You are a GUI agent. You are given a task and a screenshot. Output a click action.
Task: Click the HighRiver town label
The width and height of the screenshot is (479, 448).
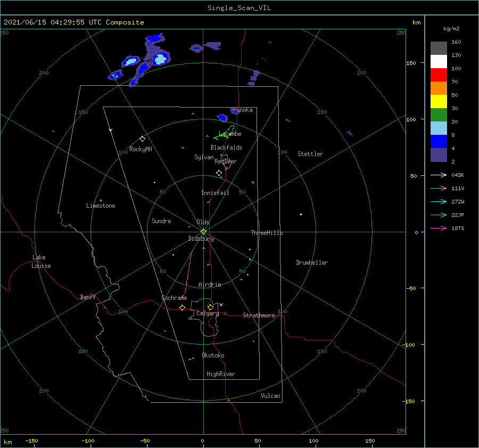[221, 374]
